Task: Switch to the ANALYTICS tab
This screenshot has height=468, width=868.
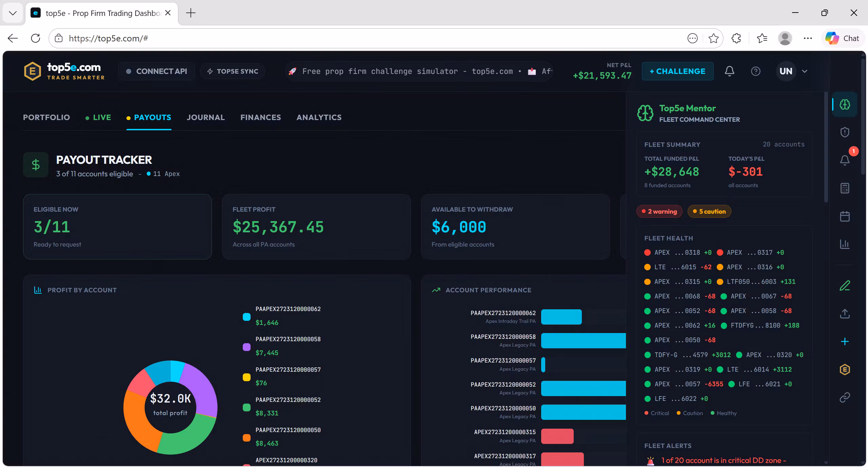Action: pyautogui.click(x=319, y=117)
